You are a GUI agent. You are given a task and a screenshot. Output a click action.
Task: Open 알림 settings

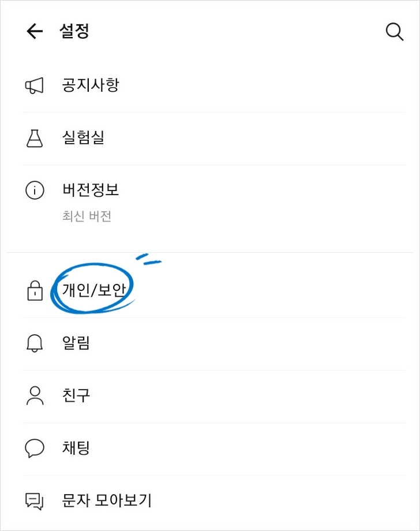point(214,344)
